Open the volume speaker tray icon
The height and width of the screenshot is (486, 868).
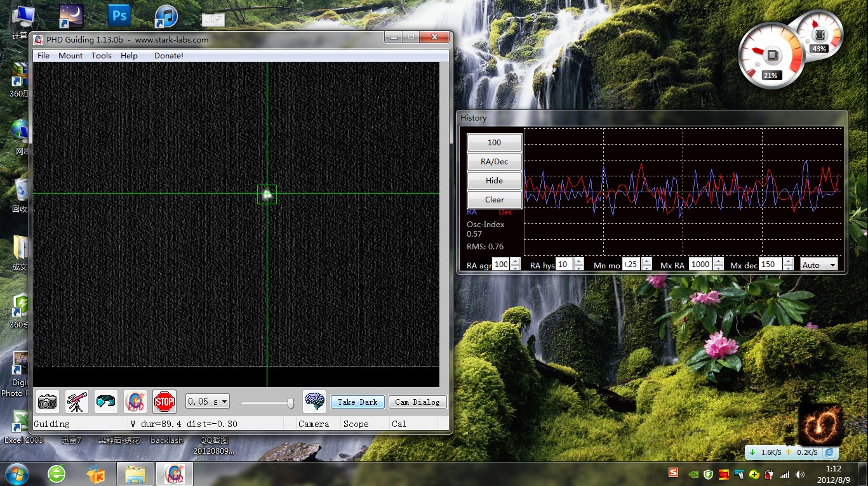click(799, 474)
